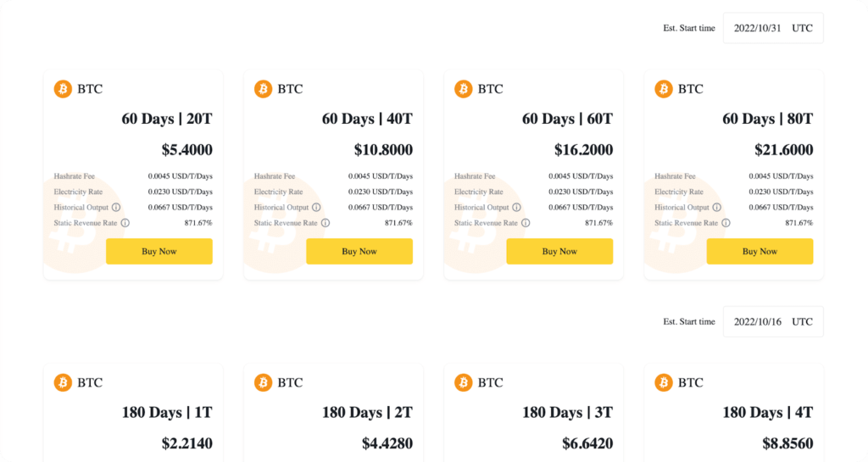Show Static Revenue Rate info on 80T card

pos(726,223)
